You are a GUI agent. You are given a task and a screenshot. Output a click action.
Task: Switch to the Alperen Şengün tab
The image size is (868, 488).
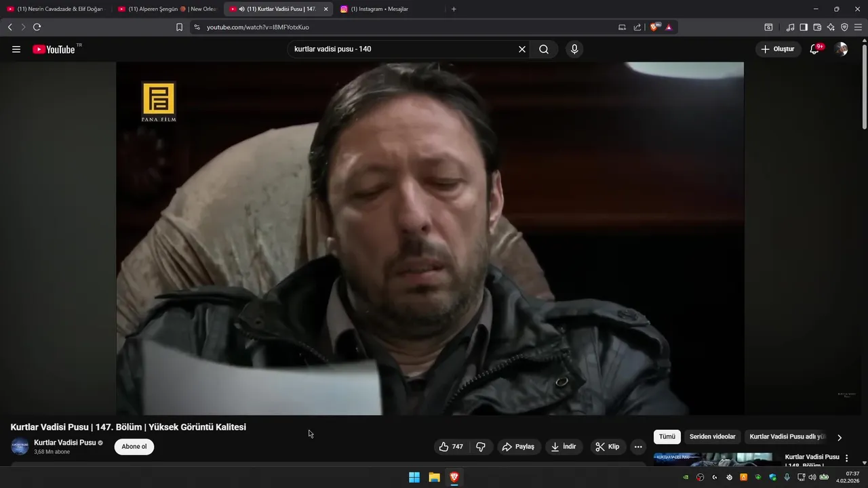click(x=167, y=9)
